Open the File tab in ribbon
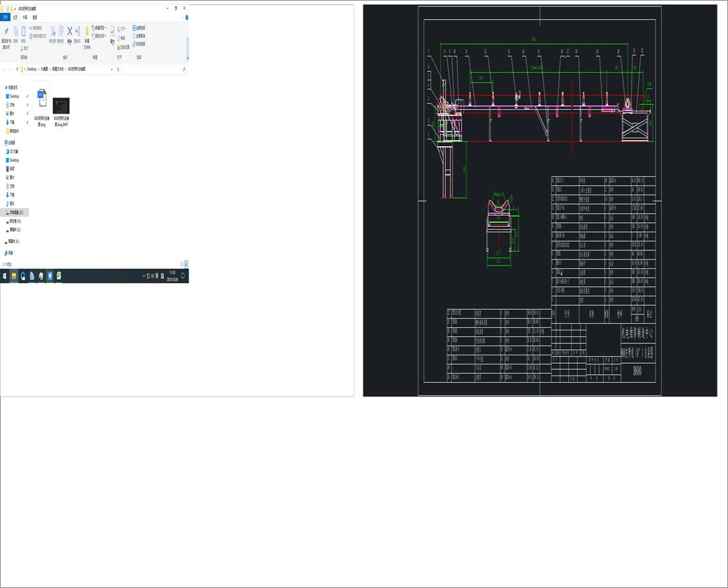 tap(5, 18)
